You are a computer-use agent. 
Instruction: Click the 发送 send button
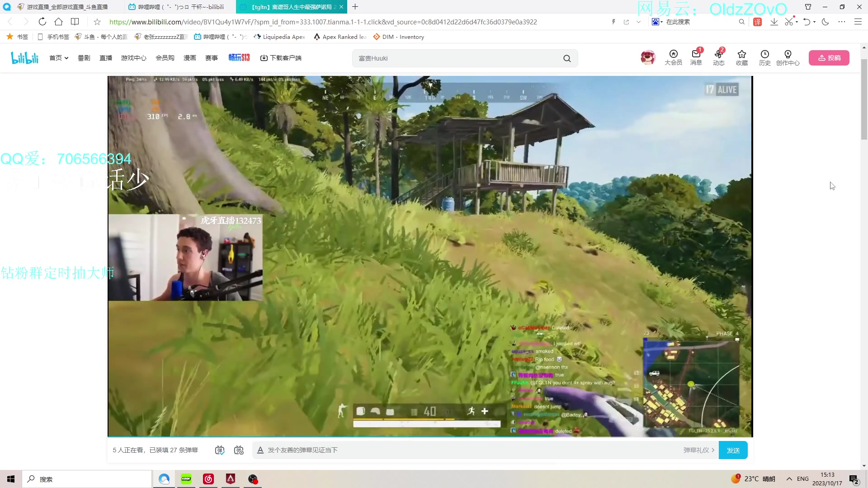733,450
